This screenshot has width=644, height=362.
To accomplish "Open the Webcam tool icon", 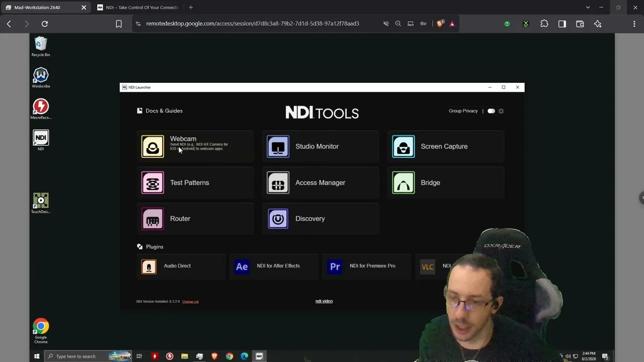I will click(x=152, y=146).
